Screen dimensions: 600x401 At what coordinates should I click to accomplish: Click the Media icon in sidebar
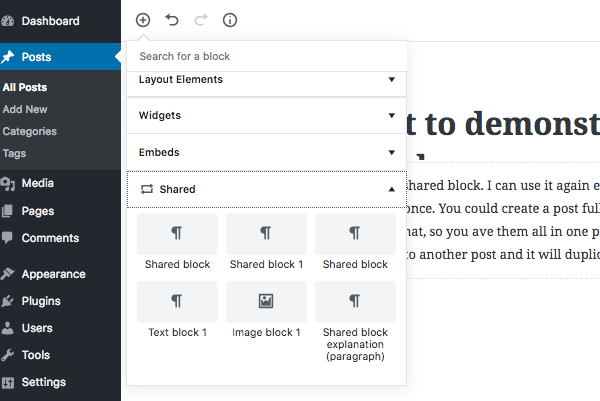click(7, 183)
